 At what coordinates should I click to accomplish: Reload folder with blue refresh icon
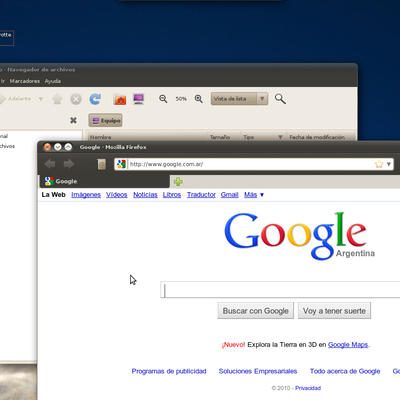(95, 99)
